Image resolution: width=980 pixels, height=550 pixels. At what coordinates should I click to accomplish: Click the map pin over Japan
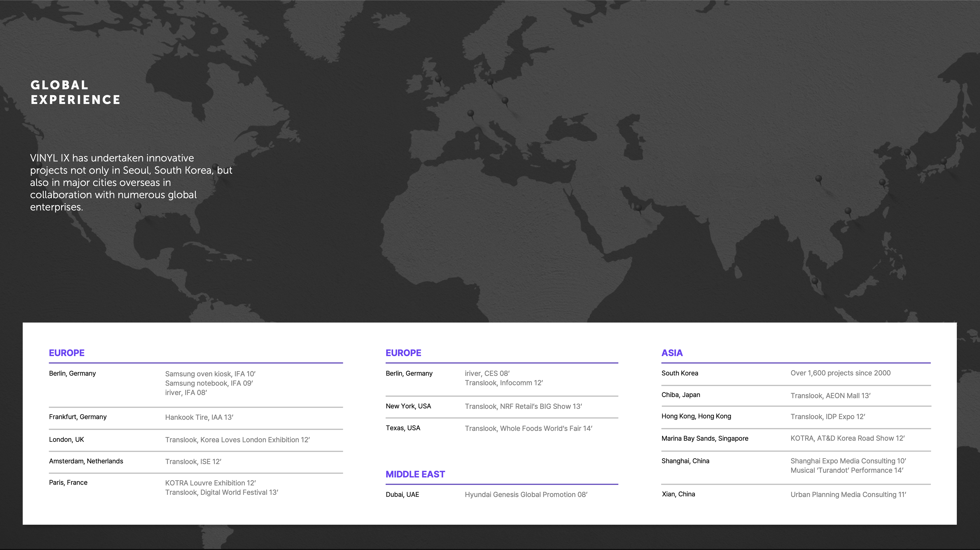(944, 162)
